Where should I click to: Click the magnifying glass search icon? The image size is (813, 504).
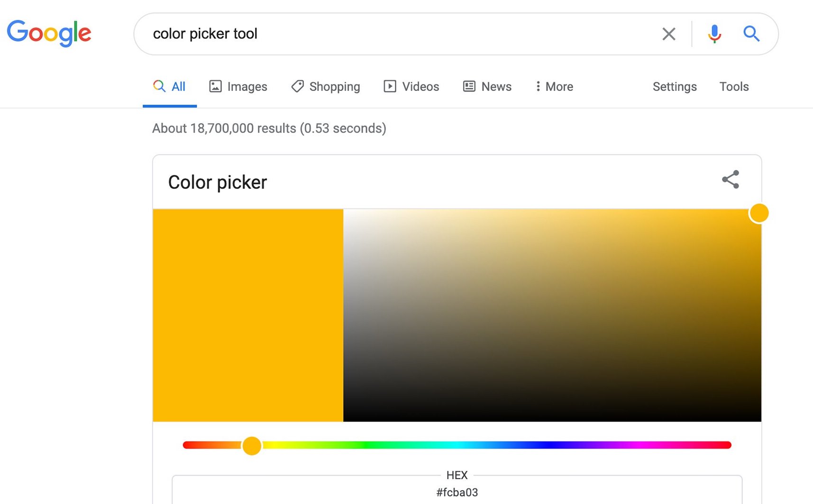click(x=751, y=34)
